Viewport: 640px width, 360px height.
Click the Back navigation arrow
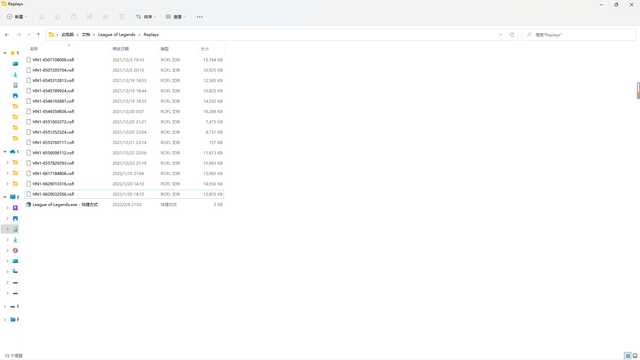point(7,35)
